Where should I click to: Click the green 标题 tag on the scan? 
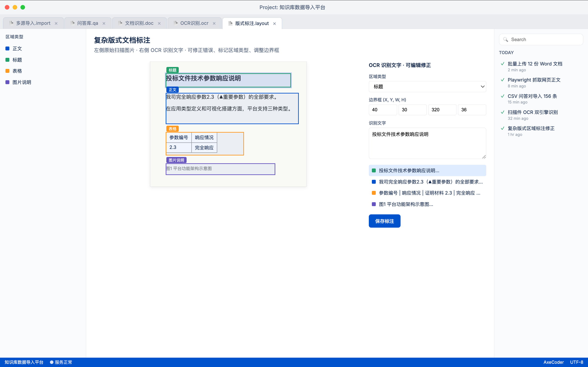click(173, 70)
